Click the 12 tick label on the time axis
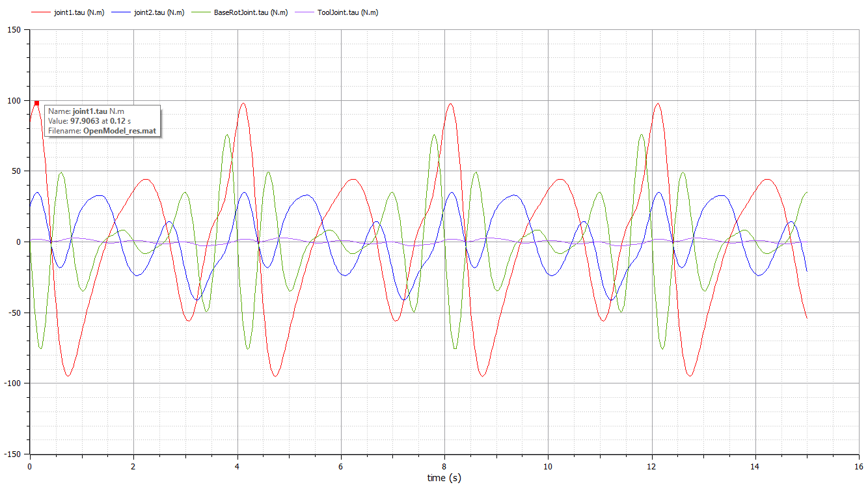The height and width of the screenshot is (487, 868). (652, 466)
